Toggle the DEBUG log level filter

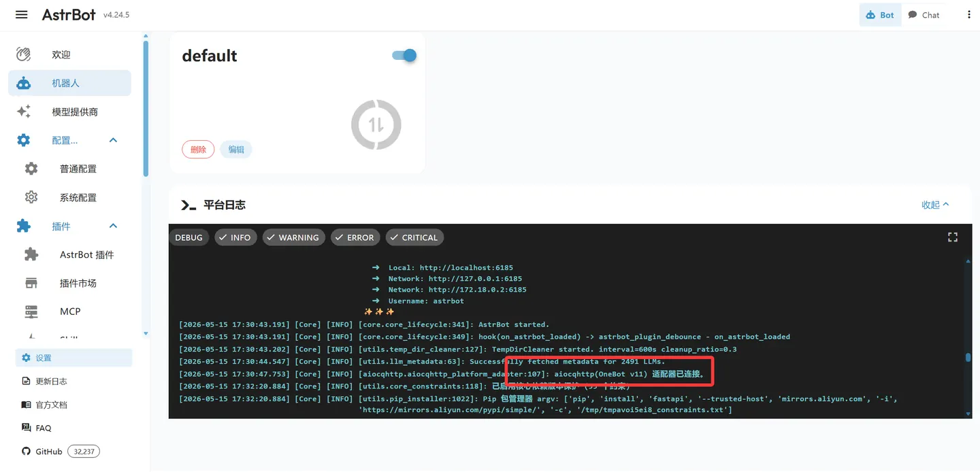tap(189, 237)
